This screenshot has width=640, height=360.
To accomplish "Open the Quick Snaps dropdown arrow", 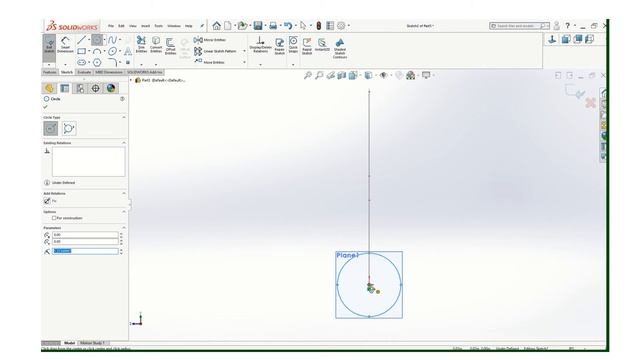I will [293, 64].
